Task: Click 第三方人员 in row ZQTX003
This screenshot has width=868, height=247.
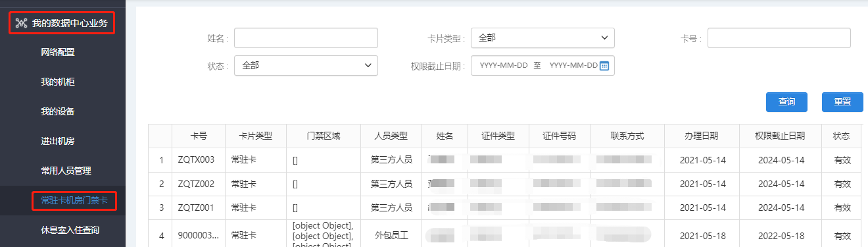Action: coord(391,159)
